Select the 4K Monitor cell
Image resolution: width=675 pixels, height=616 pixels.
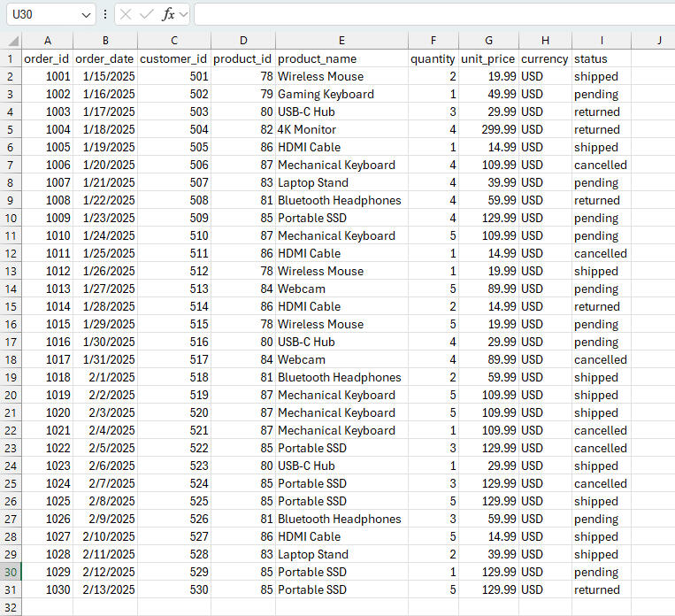tap(341, 129)
